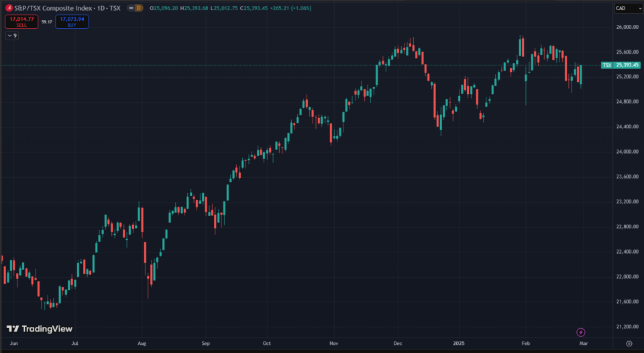
Task: Click the Mar label on time axis
Action: (x=583, y=343)
